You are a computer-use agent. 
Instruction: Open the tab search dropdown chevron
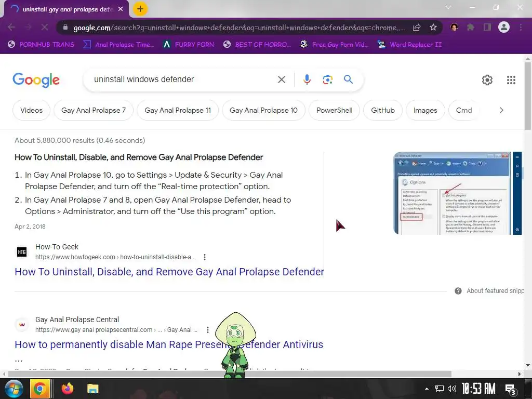[448, 7]
